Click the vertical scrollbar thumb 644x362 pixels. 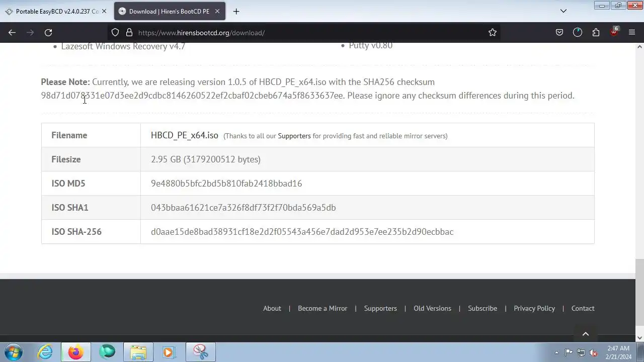click(x=639, y=293)
